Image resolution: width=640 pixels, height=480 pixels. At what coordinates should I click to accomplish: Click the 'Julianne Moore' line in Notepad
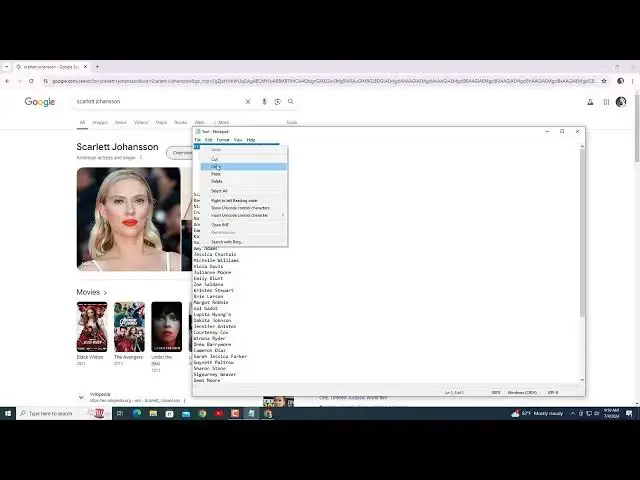[x=212, y=272]
